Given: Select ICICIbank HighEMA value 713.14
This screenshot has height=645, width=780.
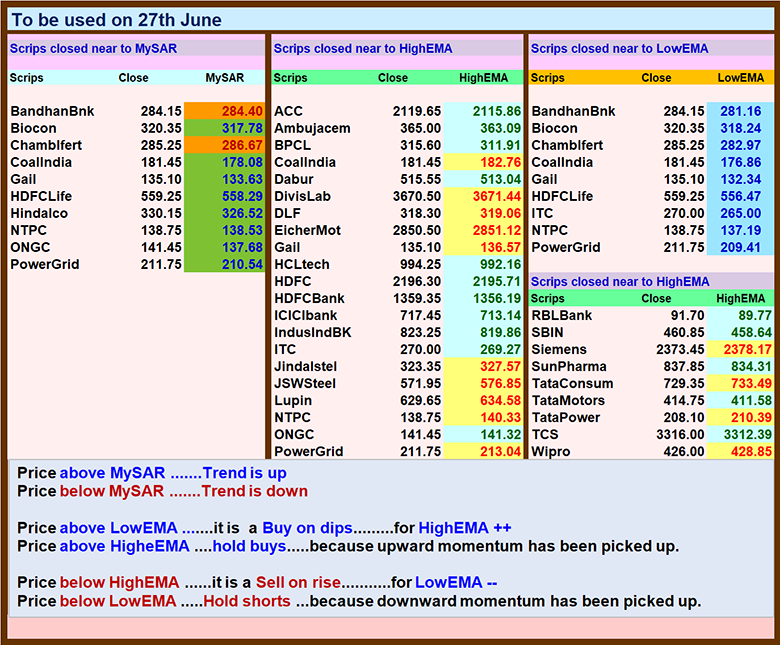Looking at the screenshot, I should [x=500, y=315].
